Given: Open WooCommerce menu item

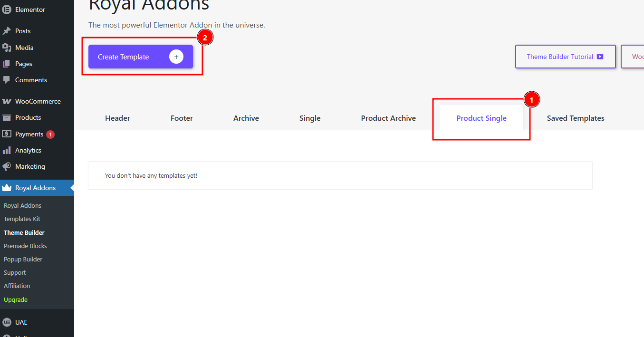Looking at the screenshot, I should point(37,101).
